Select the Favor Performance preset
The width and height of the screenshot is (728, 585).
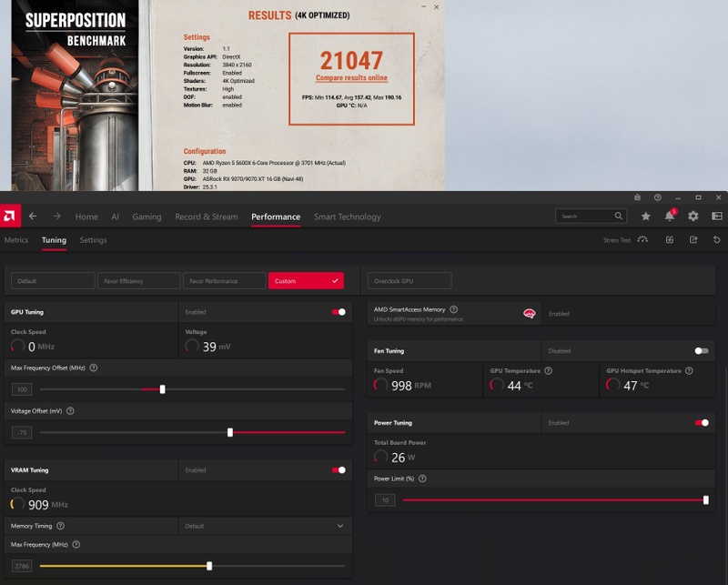224,281
